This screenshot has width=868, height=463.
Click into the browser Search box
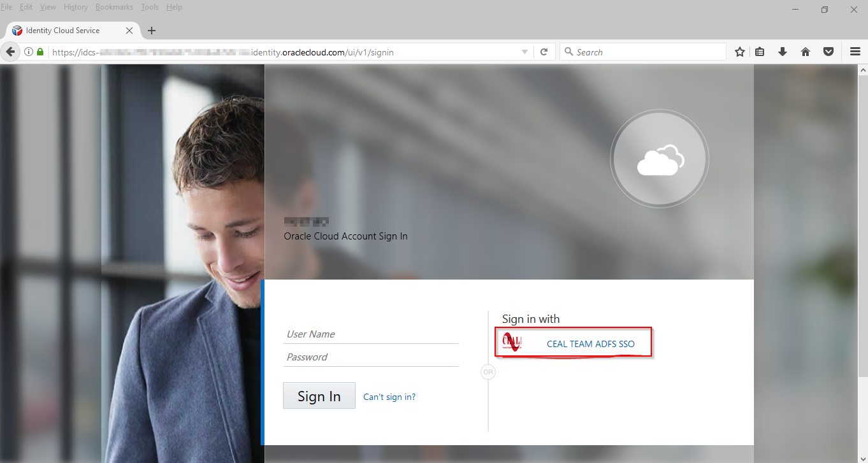[x=643, y=52]
